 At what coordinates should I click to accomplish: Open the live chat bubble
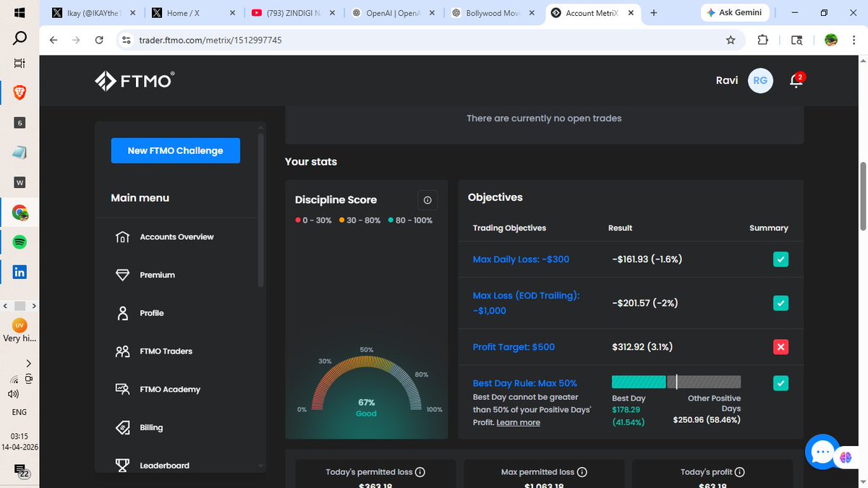(x=822, y=452)
